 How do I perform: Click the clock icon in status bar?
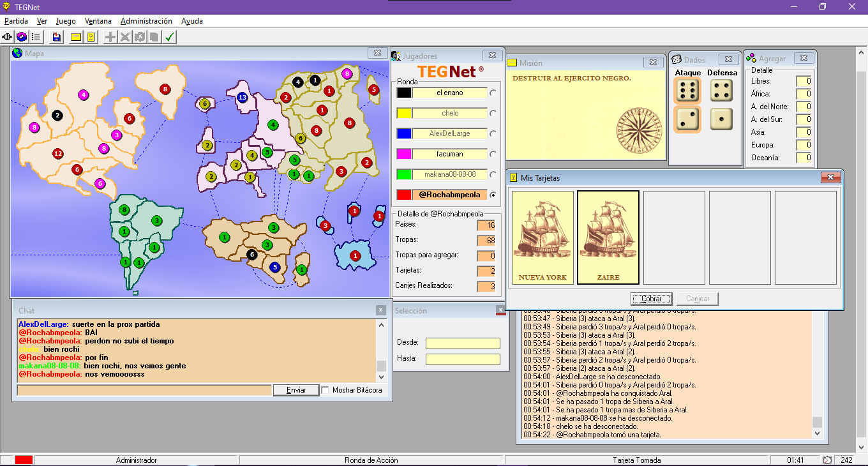pyautogui.click(x=827, y=460)
